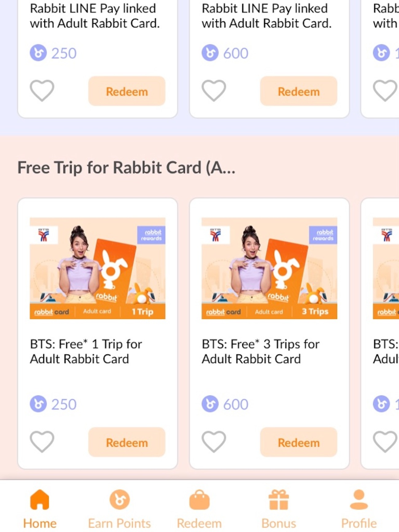Redeem the top 600-point Rabbit LINE Pay offer

click(299, 91)
